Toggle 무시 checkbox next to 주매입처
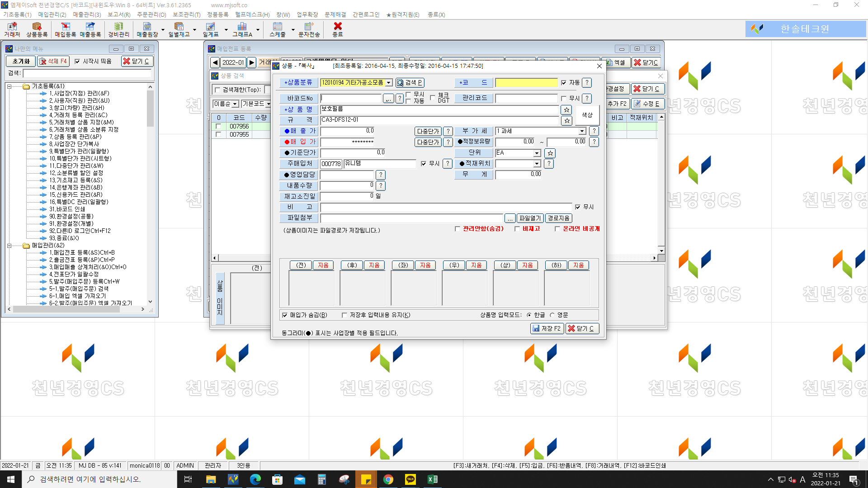This screenshot has height=488, width=868. tap(424, 164)
